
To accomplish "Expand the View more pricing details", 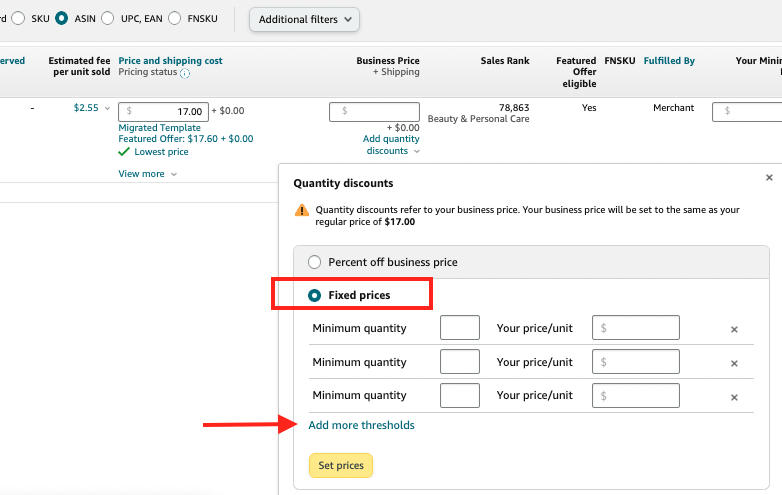I will 147,174.
